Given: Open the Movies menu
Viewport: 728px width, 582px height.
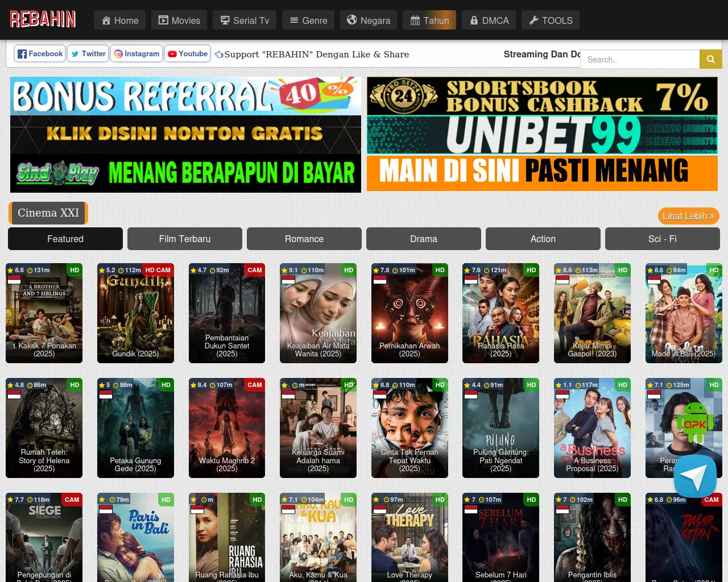Looking at the screenshot, I should [179, 20].
